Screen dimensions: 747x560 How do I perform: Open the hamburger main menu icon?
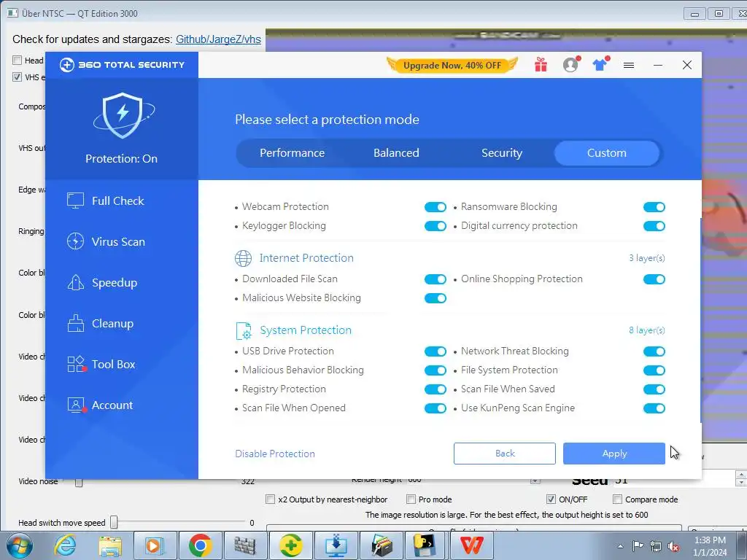629,65
